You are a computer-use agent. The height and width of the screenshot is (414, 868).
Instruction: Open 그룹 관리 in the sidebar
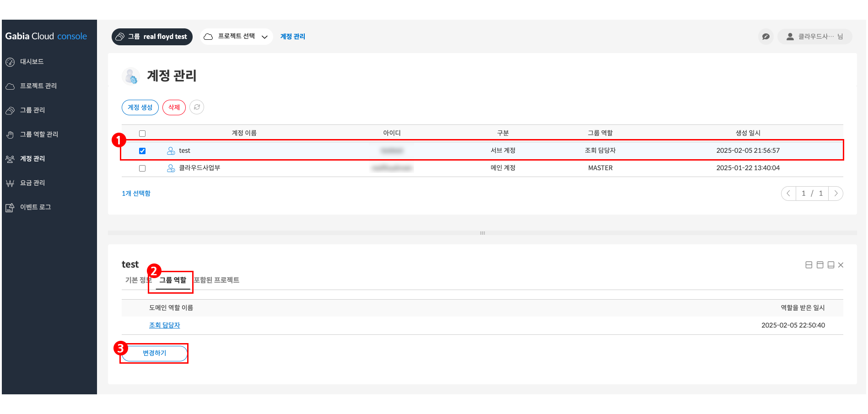pyautogui.click(x=32, y=110)
